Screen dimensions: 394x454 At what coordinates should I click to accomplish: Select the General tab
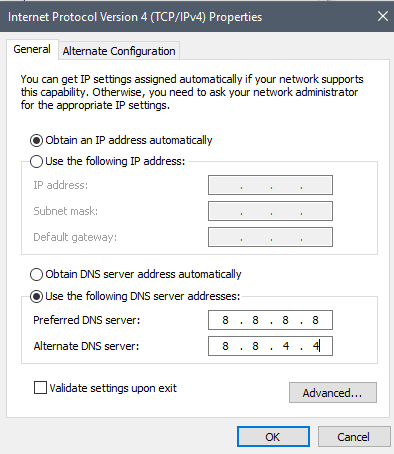(32, 49)
